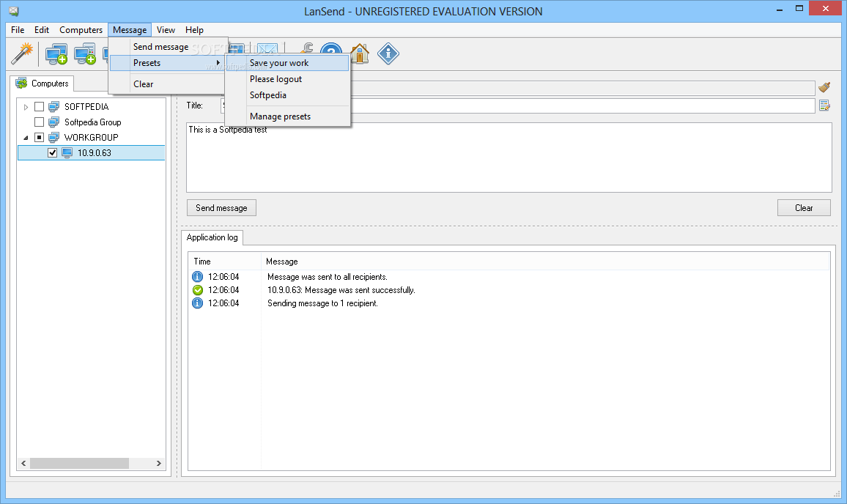Screen dimensions: 847x504
Task: Click the home page house icon
Action: coord(359,53)
